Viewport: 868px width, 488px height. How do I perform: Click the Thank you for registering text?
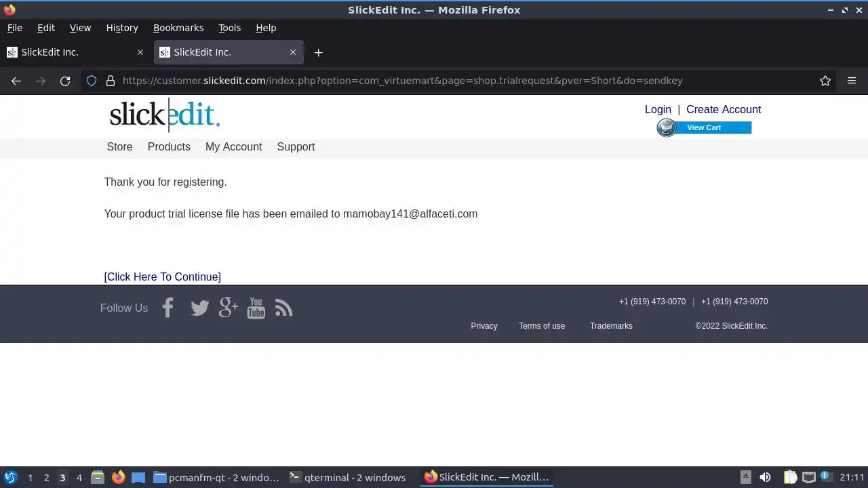[165, 182]
